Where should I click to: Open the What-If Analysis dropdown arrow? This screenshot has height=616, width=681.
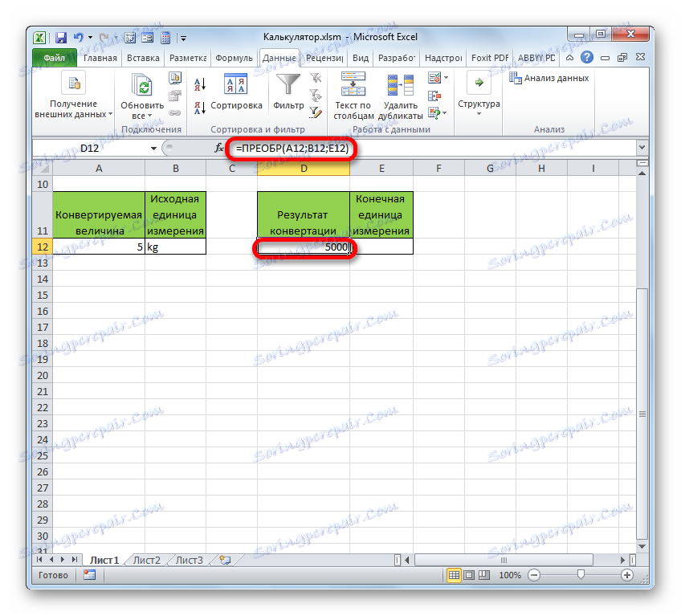(x=445, y=113)
